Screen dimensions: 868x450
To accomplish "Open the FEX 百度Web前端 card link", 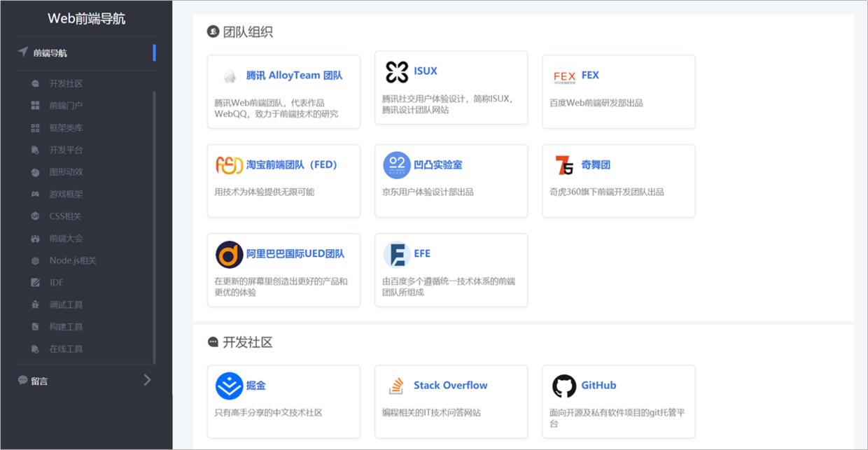I will pyautogui.click(x=590, y=75).
